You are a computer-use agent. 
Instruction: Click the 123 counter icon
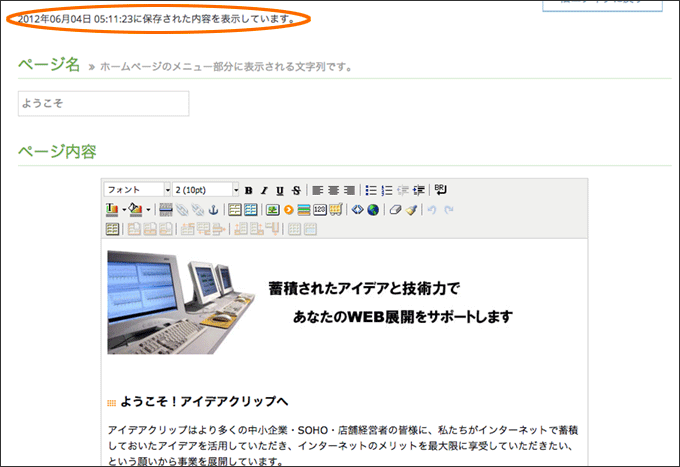point(320,210)
